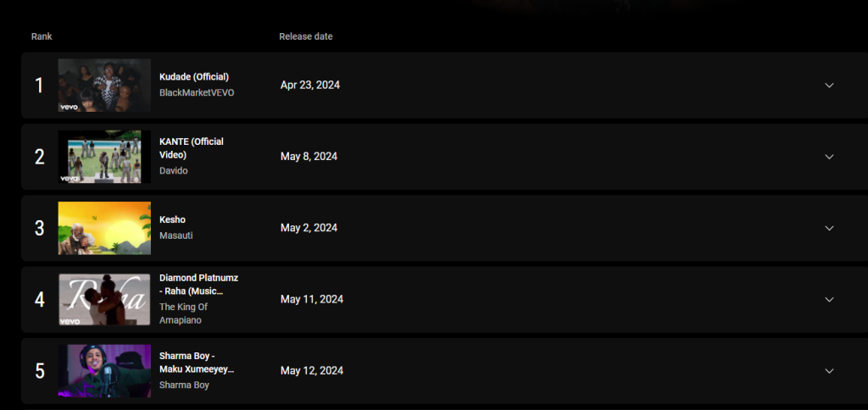
Task: Click the Sharma Boy - Maku Xumeeyey title
Action: (197, 363)
